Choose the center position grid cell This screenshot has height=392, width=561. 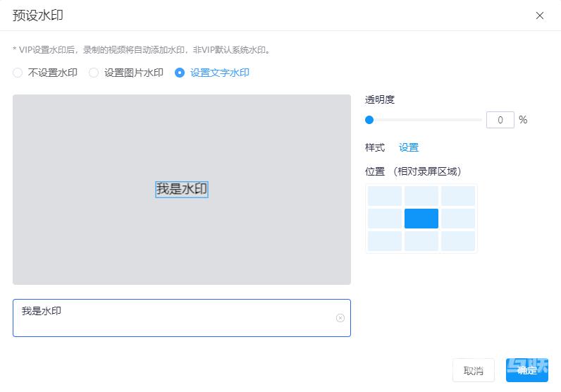tap(421, 219)
